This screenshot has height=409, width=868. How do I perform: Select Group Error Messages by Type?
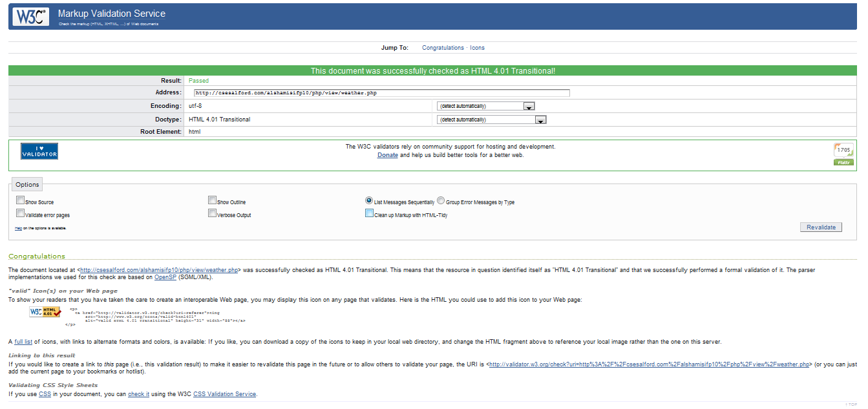click(440, 200)
